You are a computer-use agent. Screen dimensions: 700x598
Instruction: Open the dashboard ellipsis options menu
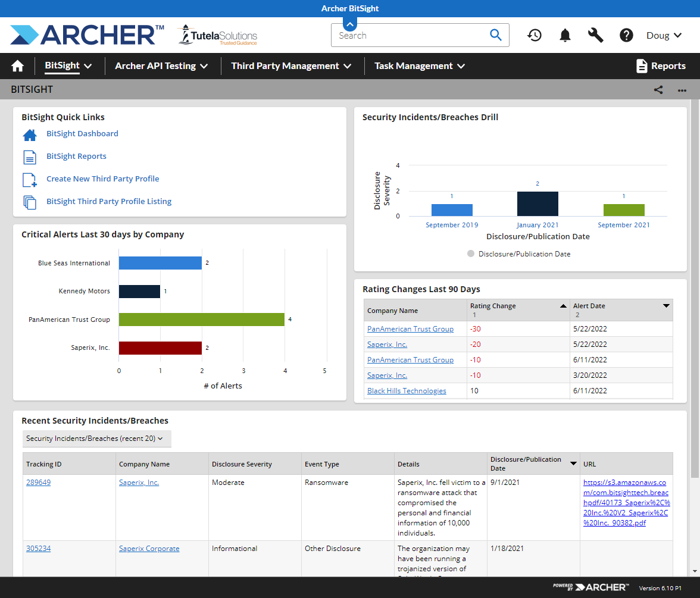[x=682, y=90]
